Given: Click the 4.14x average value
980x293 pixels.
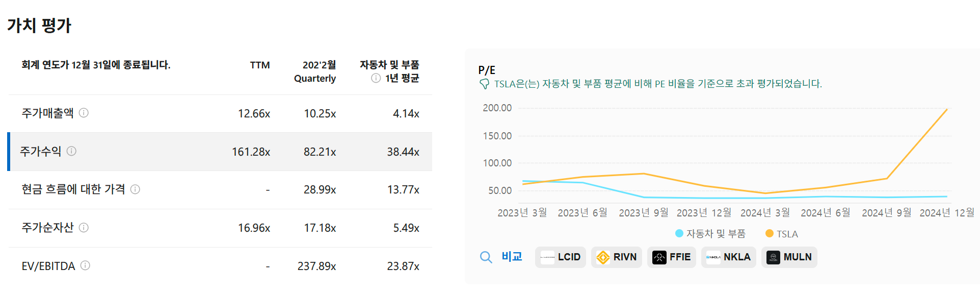Looking at the screenshot, I should click(406, 114).
